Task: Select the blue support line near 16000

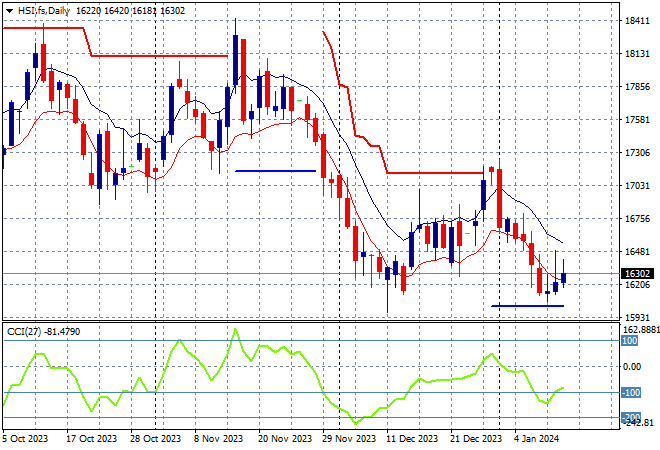Action: pyautogui.click(x=527, y=305)
